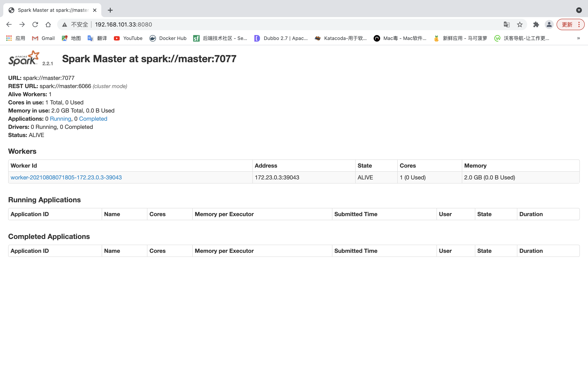Open the user profile icon

[x=549, y=24]
